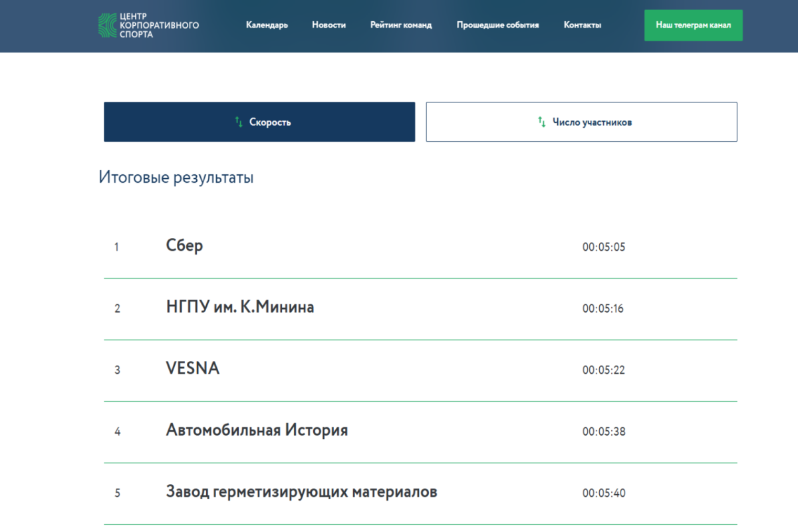Click the time 00:05:38

pos(604,432)
